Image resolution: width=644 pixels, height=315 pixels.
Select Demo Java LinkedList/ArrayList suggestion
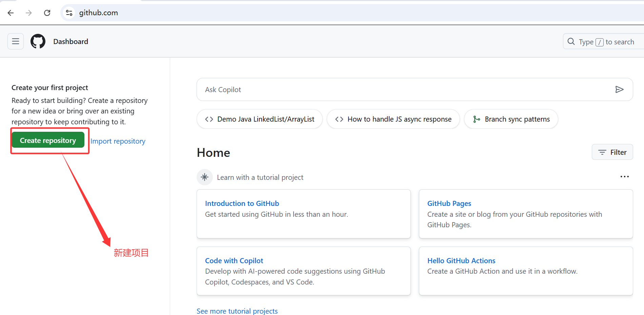(x=260, y=119)
